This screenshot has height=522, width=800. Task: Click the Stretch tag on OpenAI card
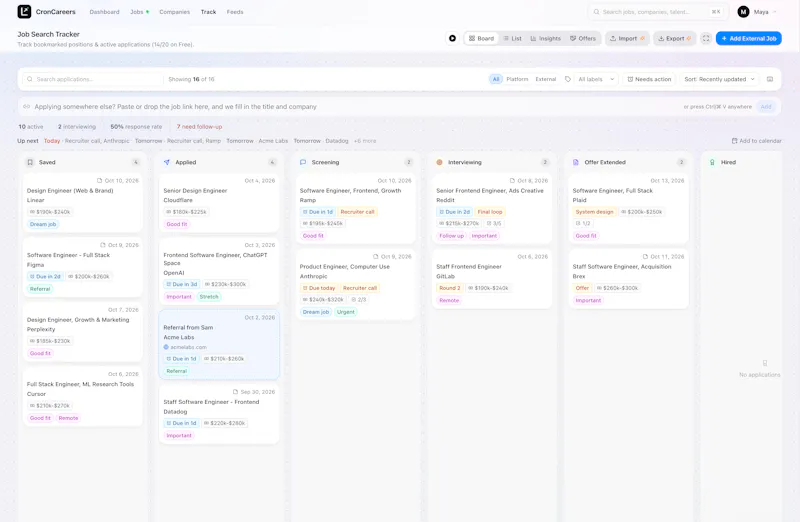tap(209, 296)
